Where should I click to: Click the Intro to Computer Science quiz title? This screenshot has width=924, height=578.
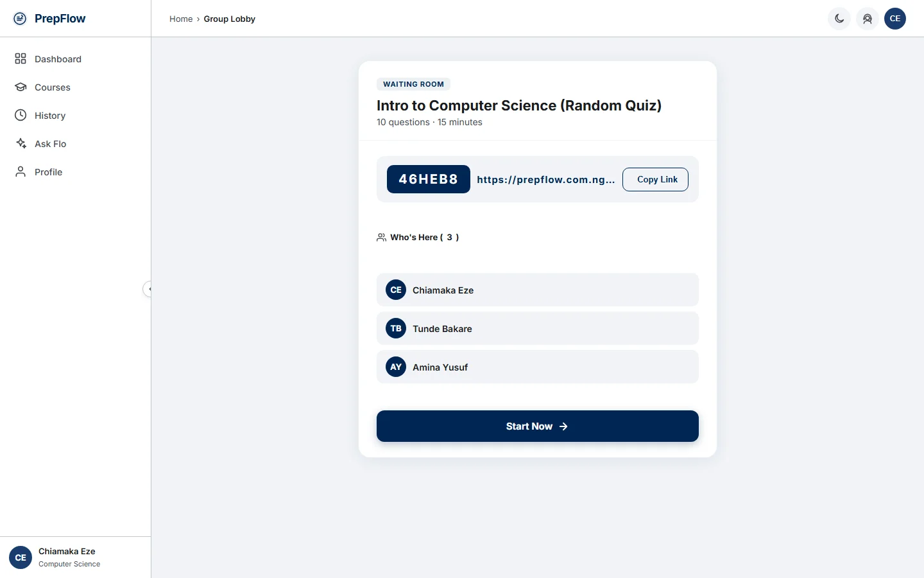(x=519, y=105)
